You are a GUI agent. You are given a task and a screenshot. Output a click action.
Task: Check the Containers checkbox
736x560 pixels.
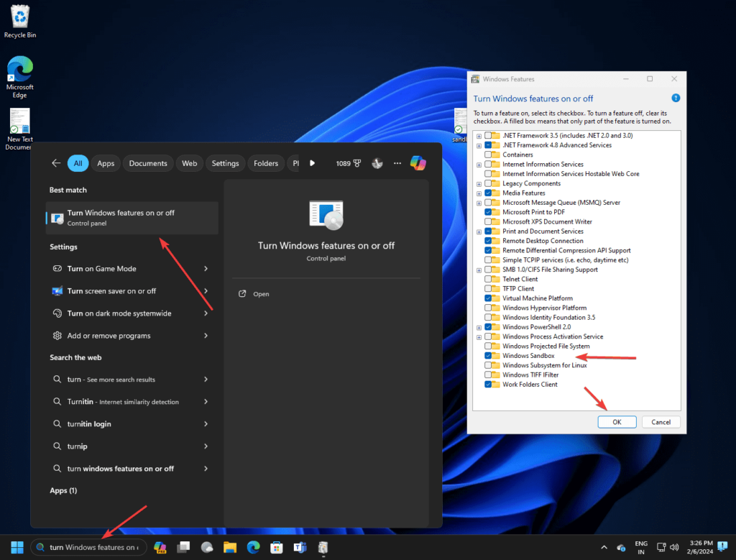tap(488, 155)
